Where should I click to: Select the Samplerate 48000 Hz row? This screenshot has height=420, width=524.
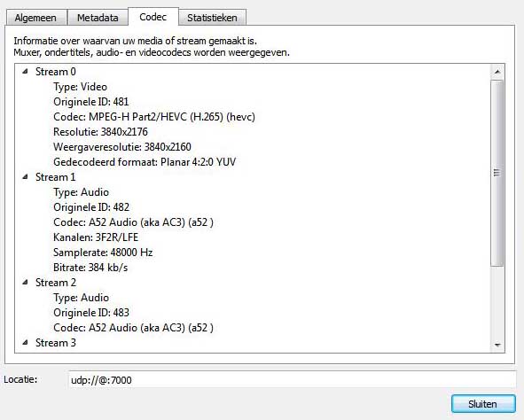tap(103, 253)
